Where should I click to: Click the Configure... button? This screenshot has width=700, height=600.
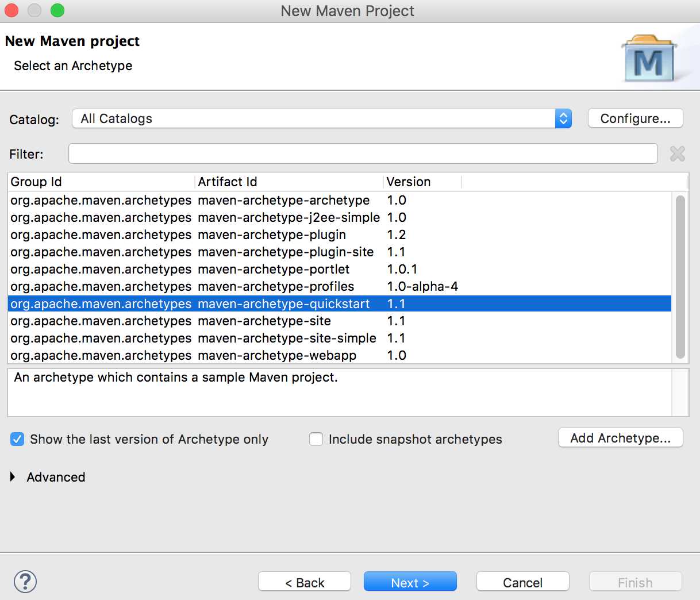(636, 118)
